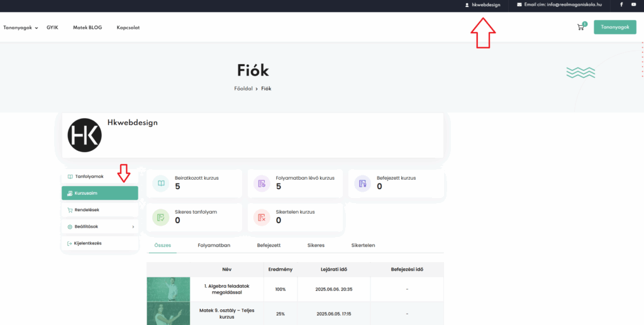Open the GYIK menu item

(52, 28)
